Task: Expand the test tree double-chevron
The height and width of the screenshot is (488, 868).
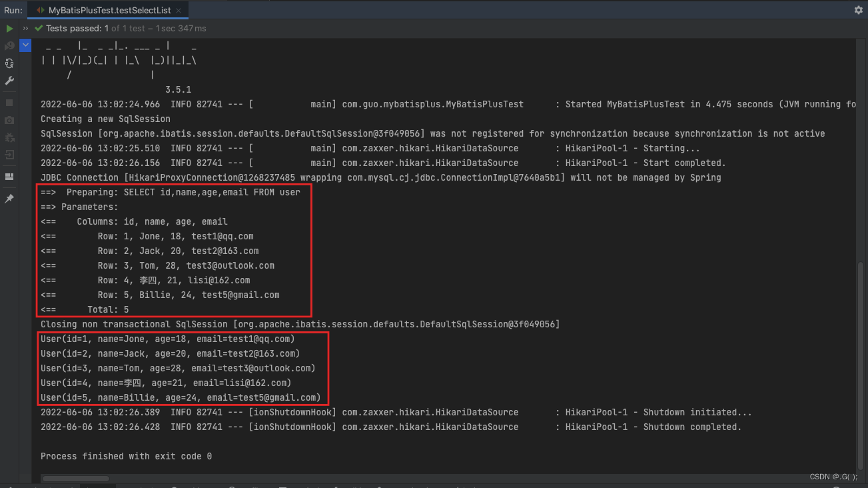Action: point(26,29)
